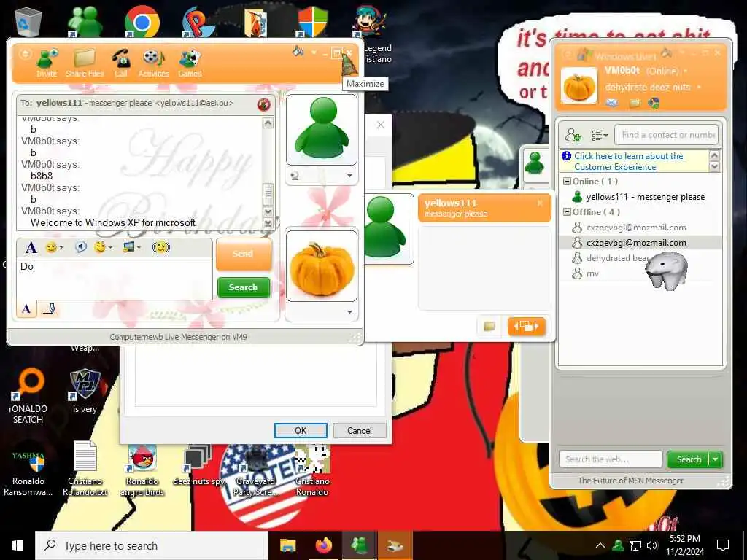Open dropdown arrow beside bottom Search button
Screen dimensions: 747x560
[716, 459]
